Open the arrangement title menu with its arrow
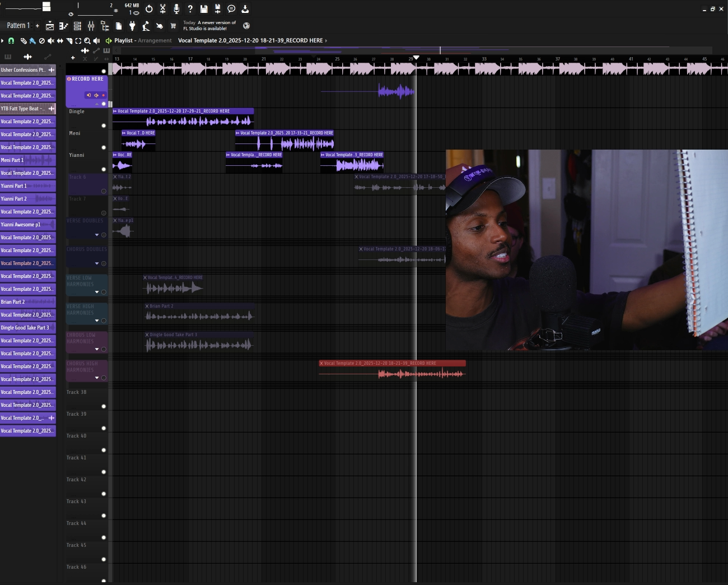 point(325,40)
